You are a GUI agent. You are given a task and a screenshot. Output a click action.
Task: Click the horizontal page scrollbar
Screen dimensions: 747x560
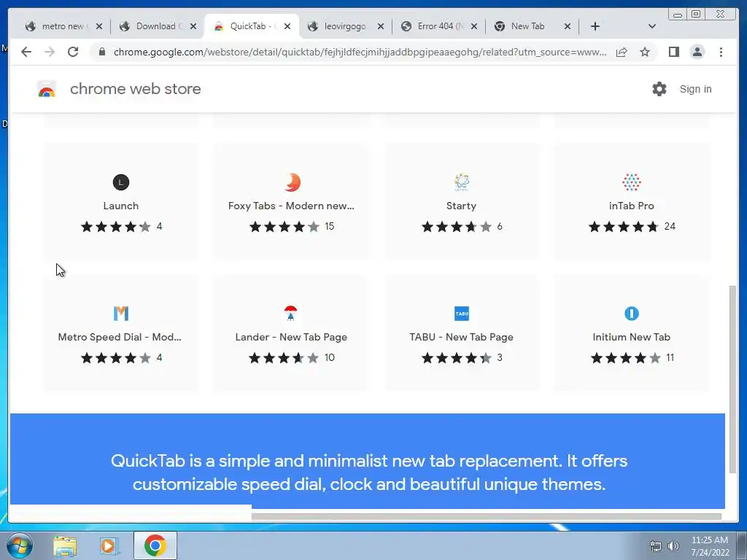point(486,516)
